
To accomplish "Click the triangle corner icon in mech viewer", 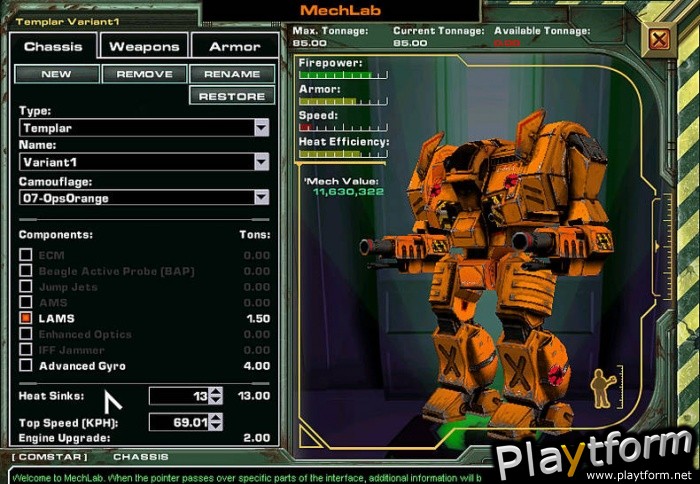I will pos(309,436).
